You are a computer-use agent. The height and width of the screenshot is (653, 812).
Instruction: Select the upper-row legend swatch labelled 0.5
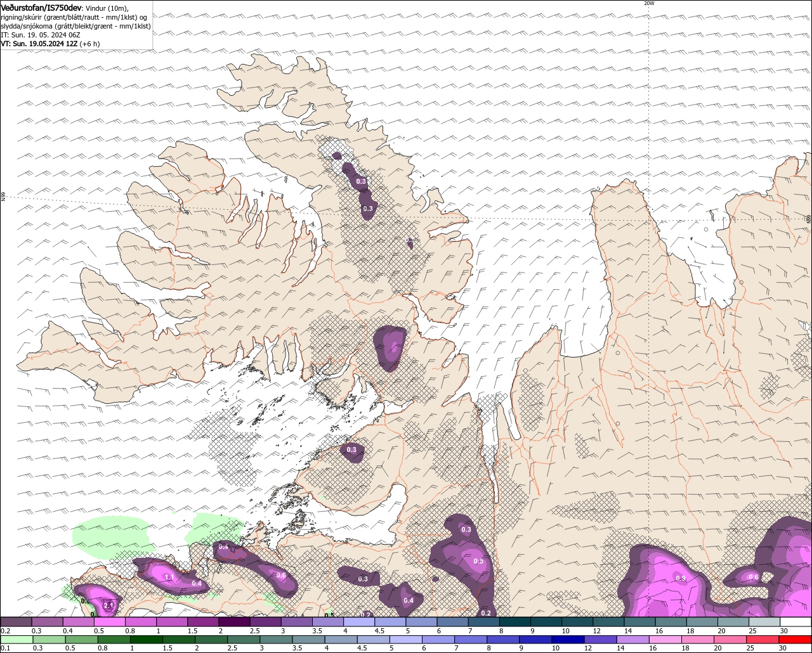click(x=109, y=622)
